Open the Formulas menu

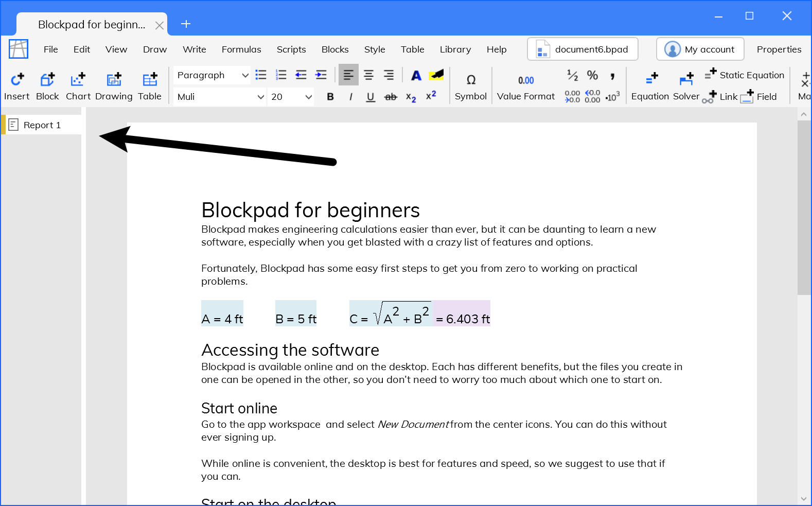pyautogui.click(x=241, y=49)
